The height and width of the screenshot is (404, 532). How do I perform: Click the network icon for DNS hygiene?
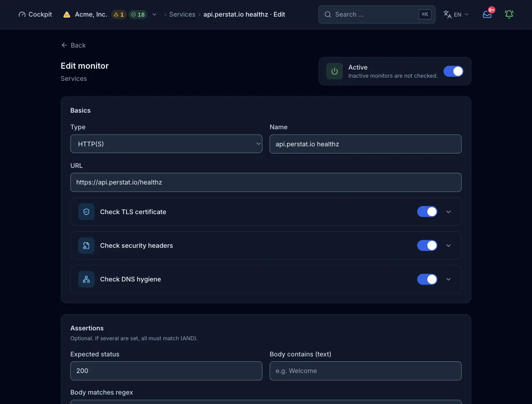click(x=86, y=279)
